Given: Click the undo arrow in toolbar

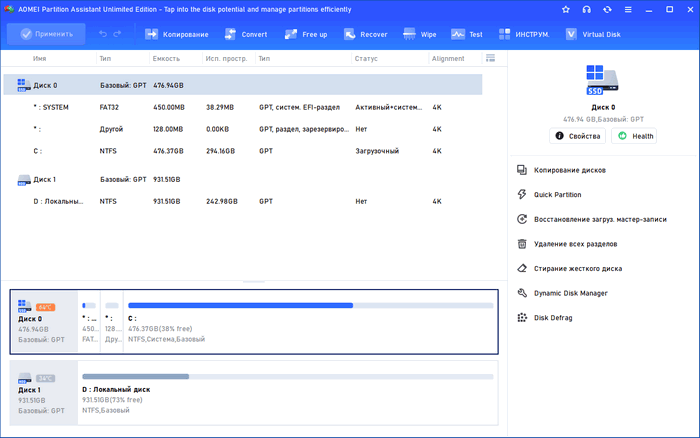Looking at the screenshot, I should (102, 34).
